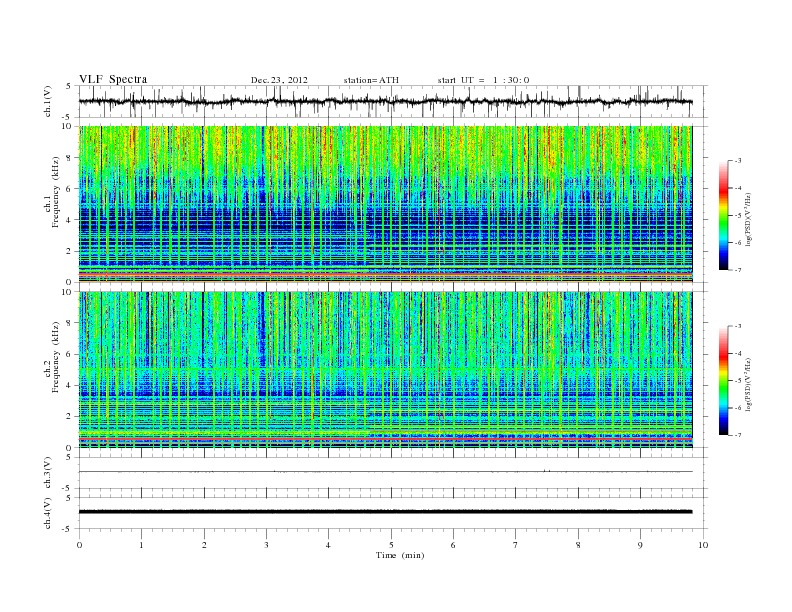This screenshot has height=612, width=792.
Task: Click the "6" kHz tick of ch.2 spectrogram
Action: [69, 354]
